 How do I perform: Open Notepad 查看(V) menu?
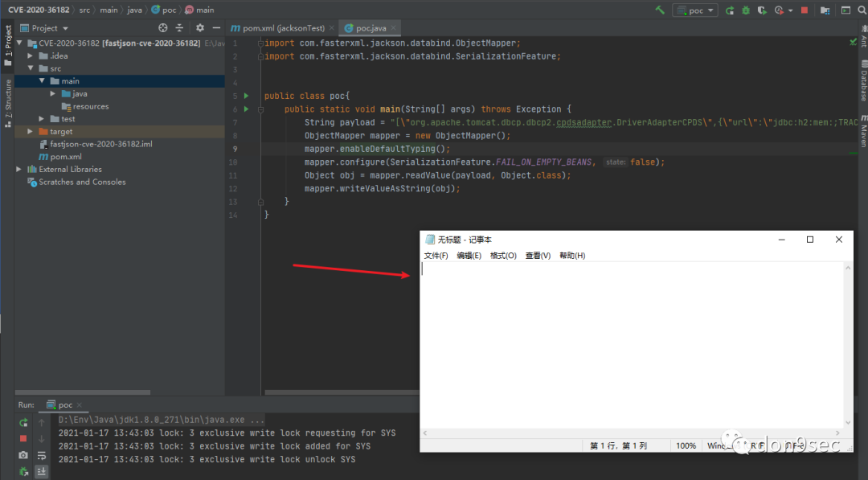538,255
